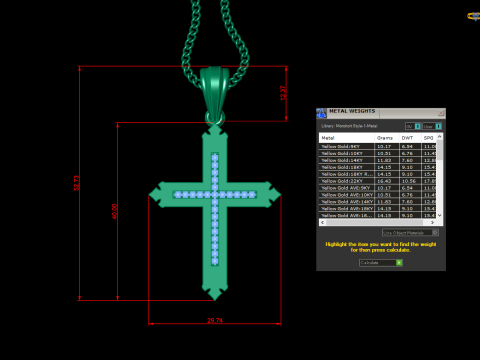Click the DWT column header
Viewport: 480px width, 360px height.
coord(410,138)
